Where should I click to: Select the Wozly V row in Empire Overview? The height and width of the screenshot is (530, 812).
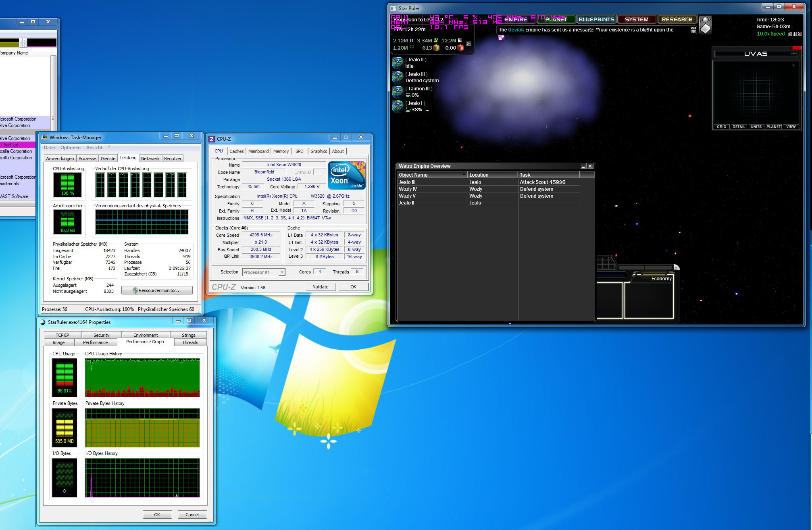coord(488,196)
